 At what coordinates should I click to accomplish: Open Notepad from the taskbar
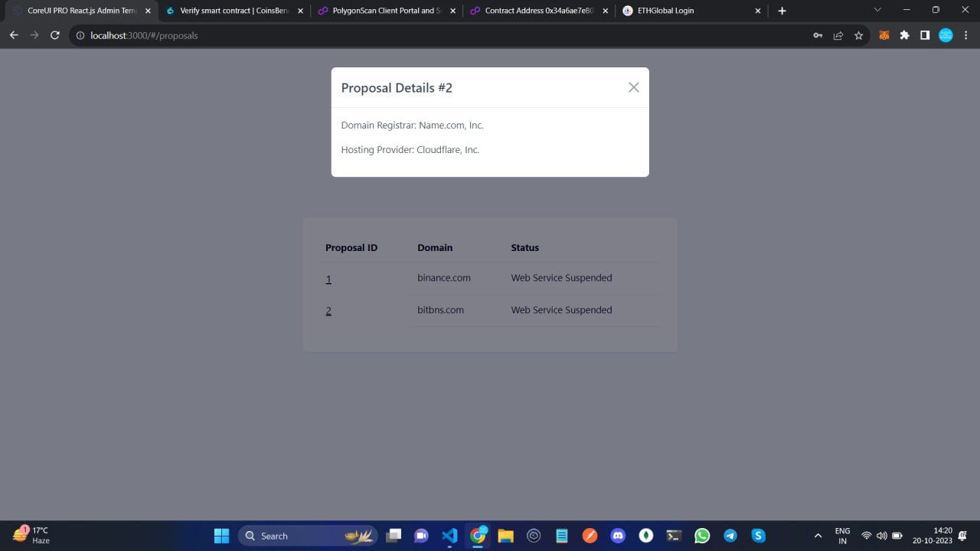[x=562, y=536]
